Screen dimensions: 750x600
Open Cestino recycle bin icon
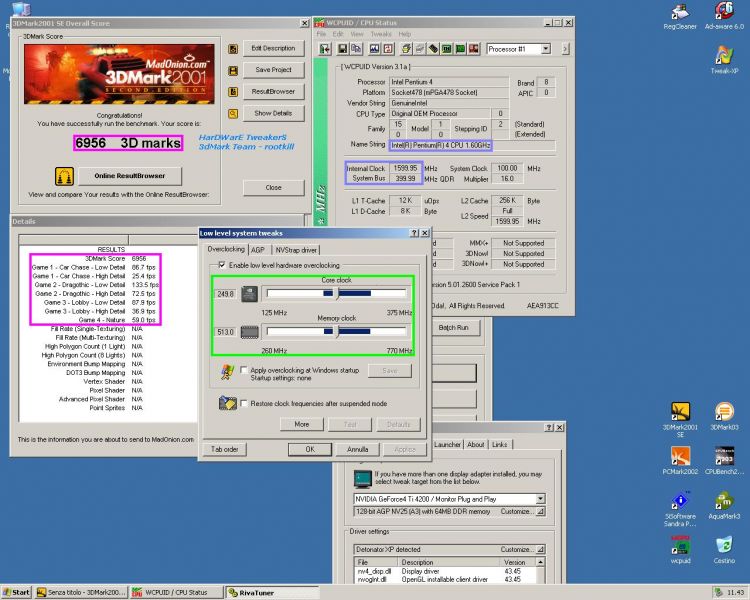pyautogui.click(x=724, y=549)
